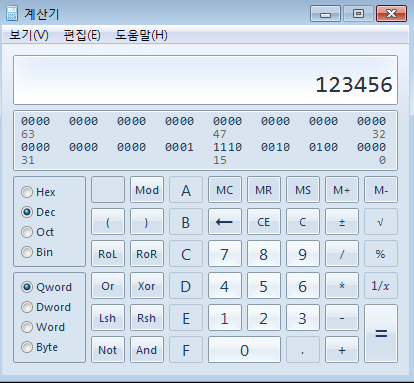Screen dimensions: 414x383
Task: Click the plus-minus sign button
Action: 342,222
